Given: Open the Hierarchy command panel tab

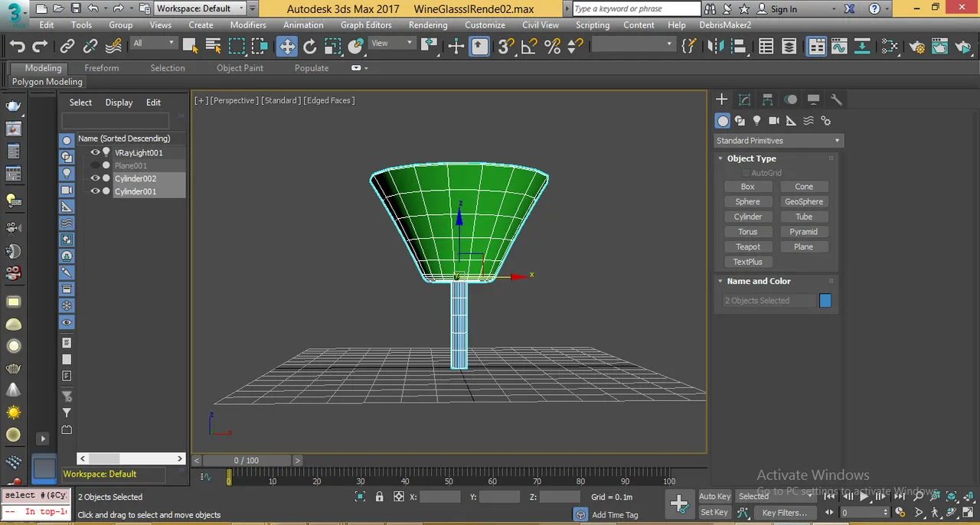Looking at the screenshot, I should pyautogui.click(x=767, y=99).
